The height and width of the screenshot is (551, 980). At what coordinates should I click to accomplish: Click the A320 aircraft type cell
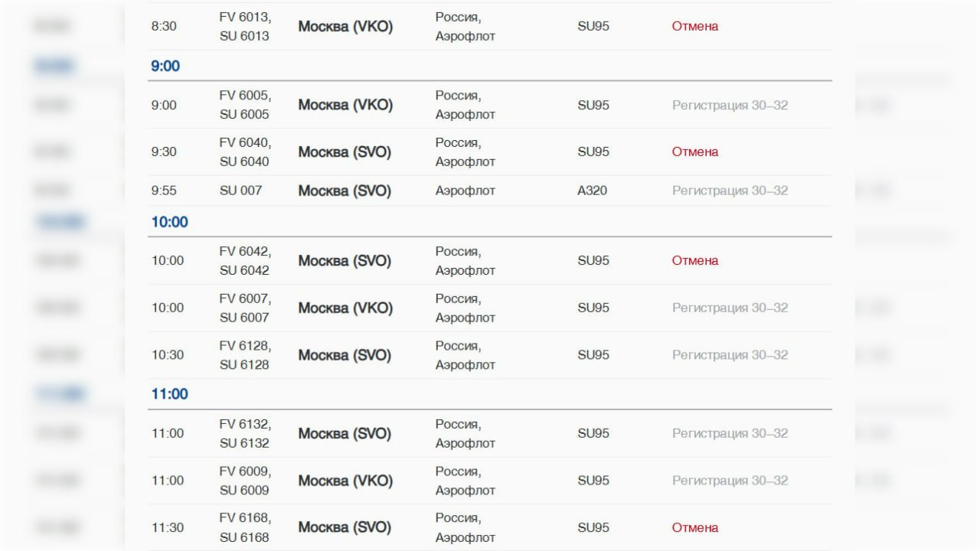592,191
